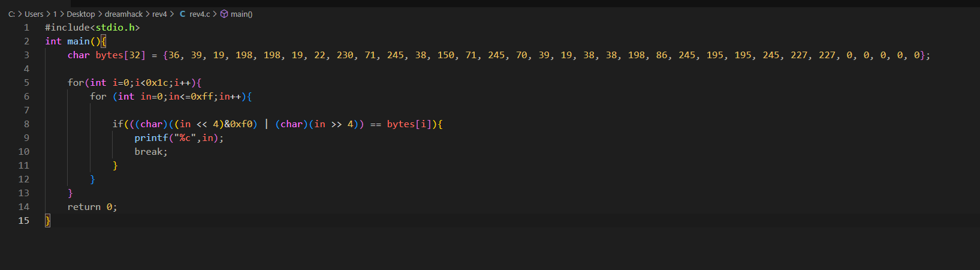The width and height of the screenshot is (980, 270).
Task: Open the 'rev4' folder breadcrumb
Action: [x=159, y=14]
